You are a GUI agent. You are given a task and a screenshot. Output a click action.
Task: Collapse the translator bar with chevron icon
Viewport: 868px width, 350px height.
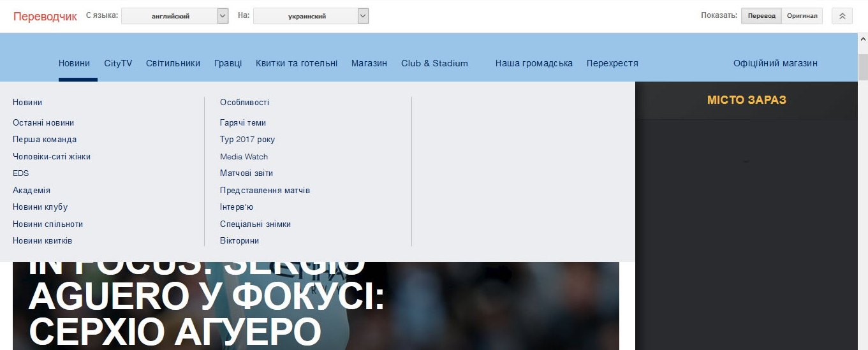[842, 16]
